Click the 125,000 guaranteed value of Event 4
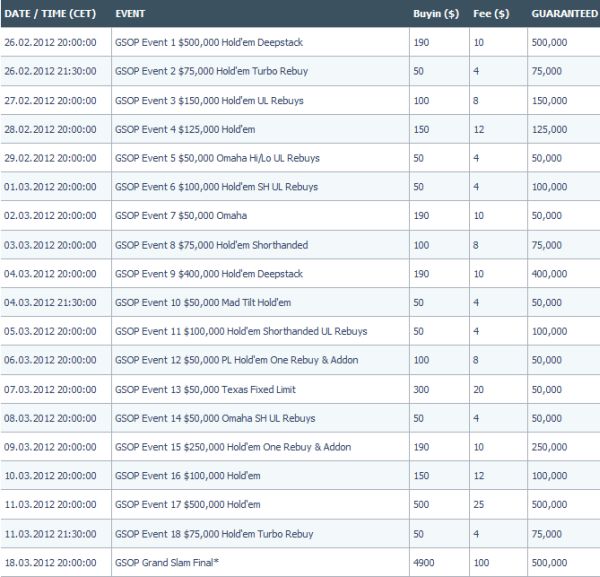Viewport: 600px width, 577px height. pos(549,129)
